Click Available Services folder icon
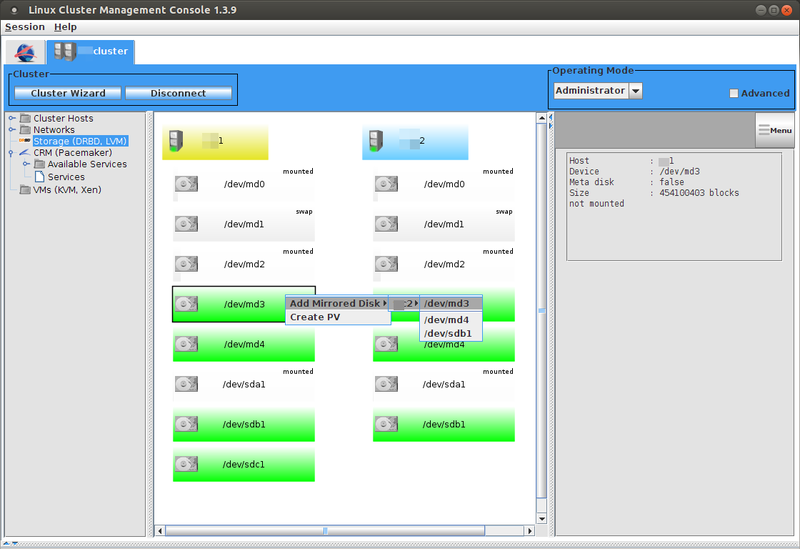The height and width of the screenshot is (549, 800). click(39, 164)
